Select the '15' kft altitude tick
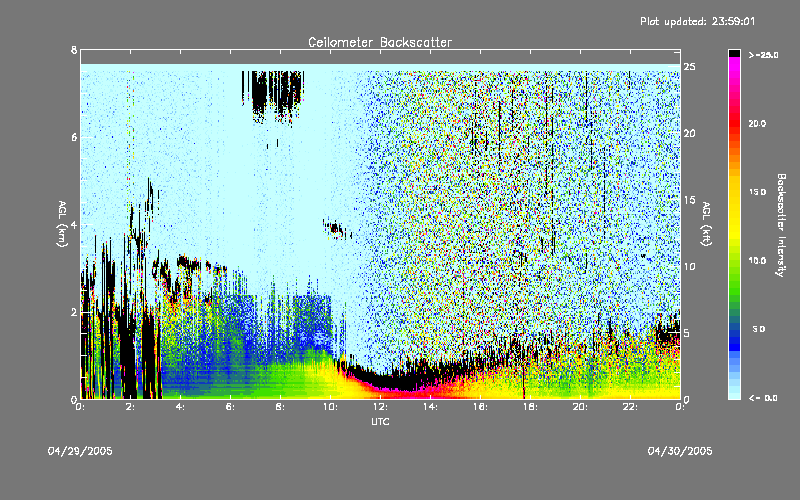800x500 pixels. (x=689, y=200)
